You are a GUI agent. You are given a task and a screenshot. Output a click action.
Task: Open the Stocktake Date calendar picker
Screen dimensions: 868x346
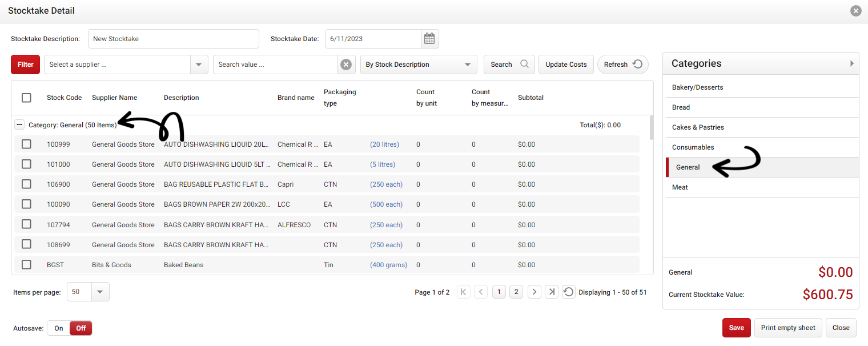click(429, 38)
